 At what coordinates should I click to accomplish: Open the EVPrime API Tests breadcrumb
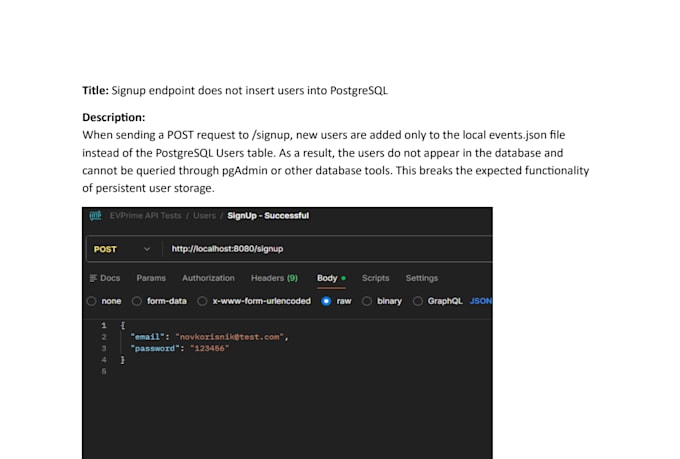145,216
